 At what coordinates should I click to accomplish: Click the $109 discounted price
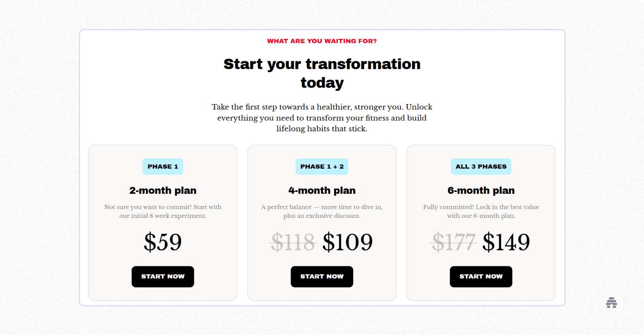[x=347, y=241]
